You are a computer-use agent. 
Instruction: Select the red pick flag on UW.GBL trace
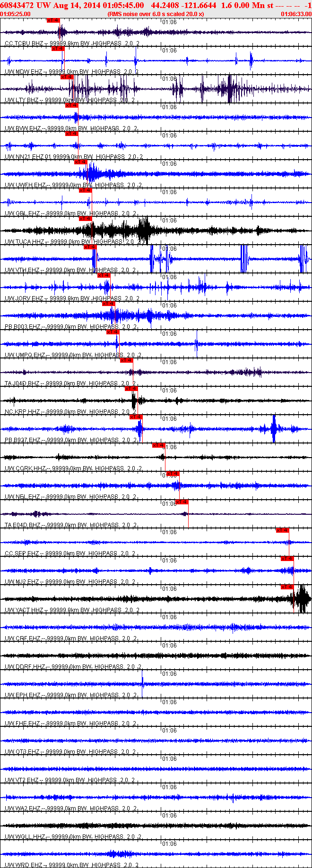coord(86,190)
